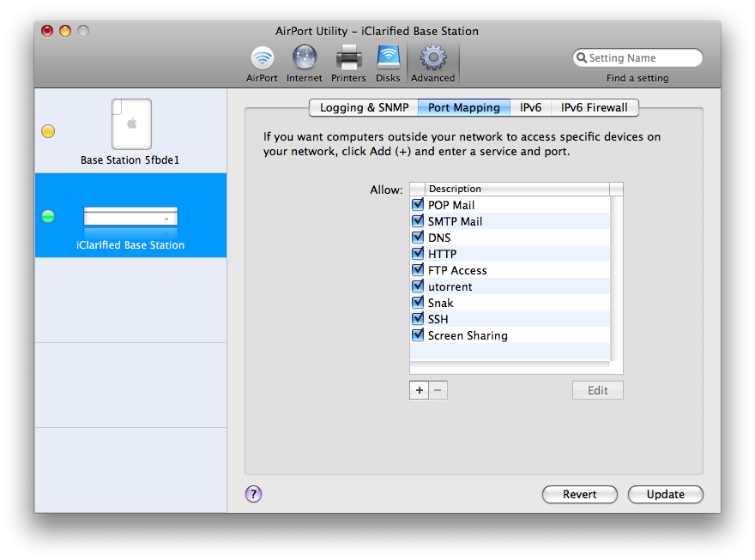Image resolution: width=755 pixels, height=560 pixels.
Task: Click the magnifier icon in search field
Action: point(582,57)
